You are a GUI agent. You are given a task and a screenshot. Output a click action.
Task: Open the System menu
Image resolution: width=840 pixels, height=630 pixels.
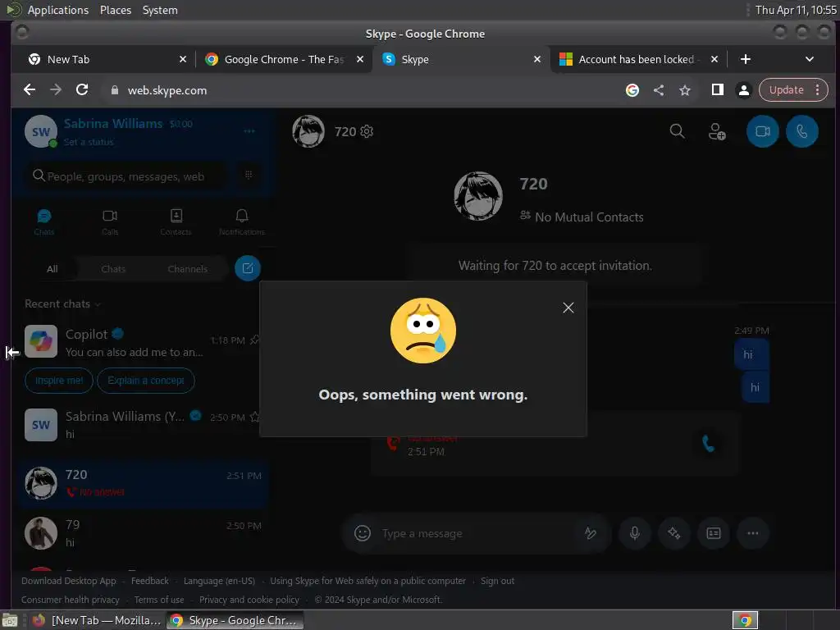pyautogui.click(x=160, y=10)
